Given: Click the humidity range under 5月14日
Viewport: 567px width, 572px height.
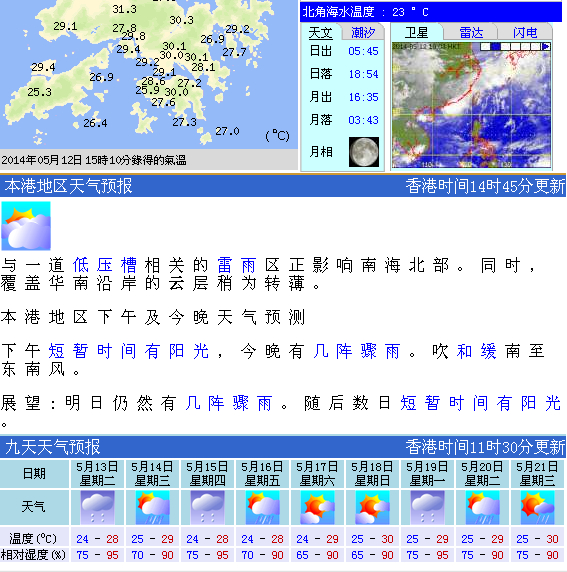Looking at the screenshot, I should [x=153, y=555].
